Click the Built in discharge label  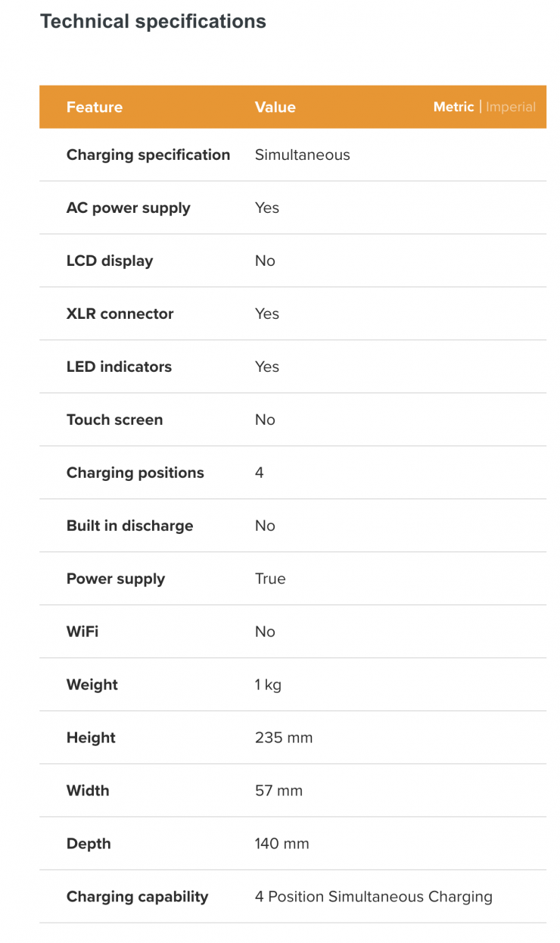click(x=129, y=526)
